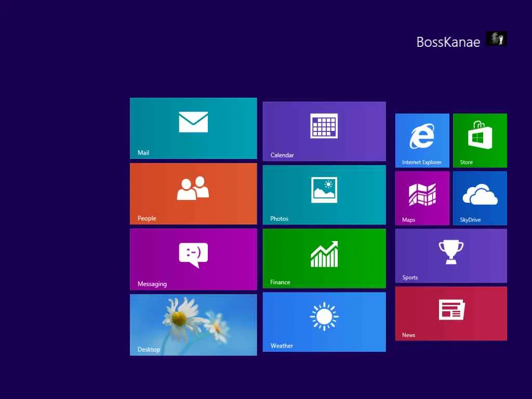
Task: Click the user account picture
Action: (496, 38)
